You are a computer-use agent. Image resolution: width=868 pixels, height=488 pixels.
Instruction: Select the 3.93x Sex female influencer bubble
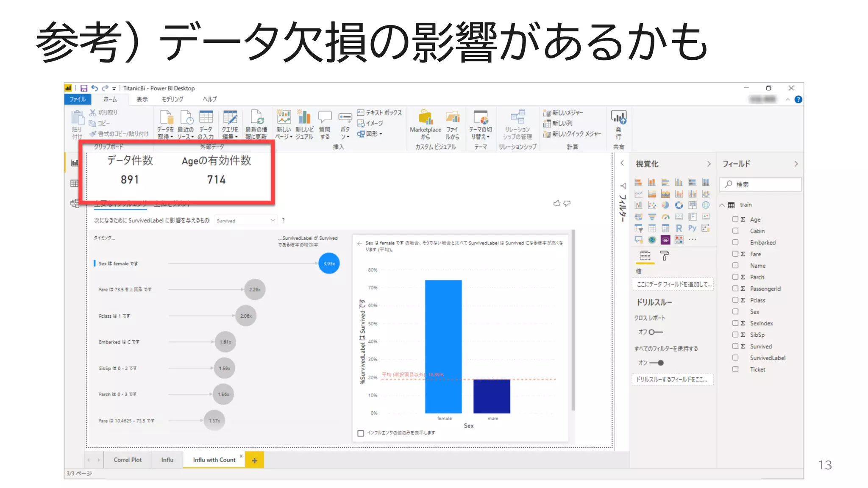pyautogui.click(x=329, y=263)
